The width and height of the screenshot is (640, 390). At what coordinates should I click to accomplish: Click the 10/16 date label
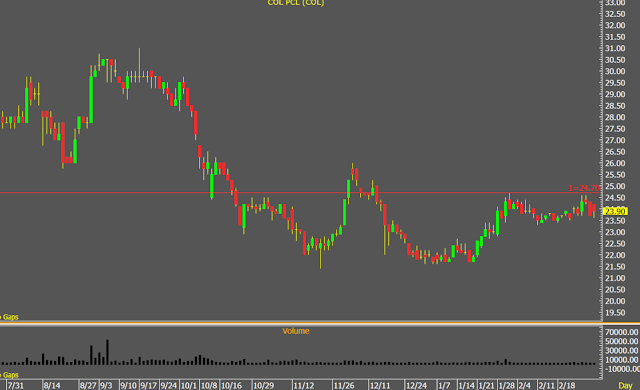(231, 386)
